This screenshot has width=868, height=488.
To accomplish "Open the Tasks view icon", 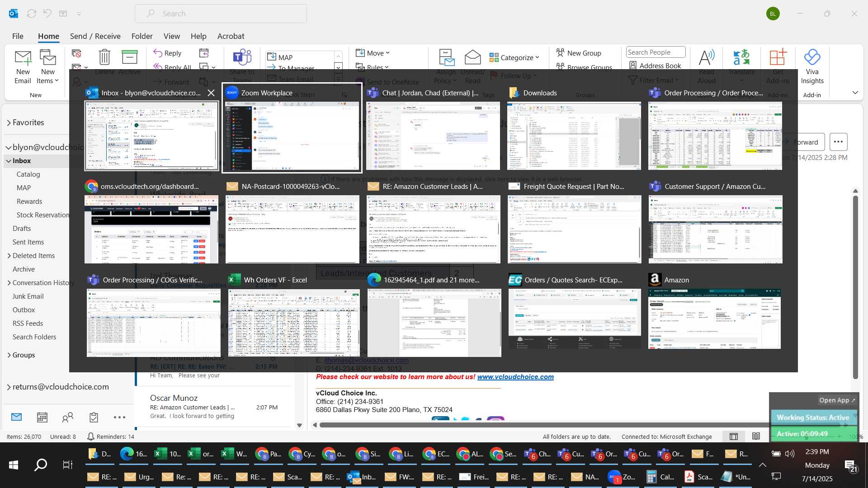I will (94, 417).
